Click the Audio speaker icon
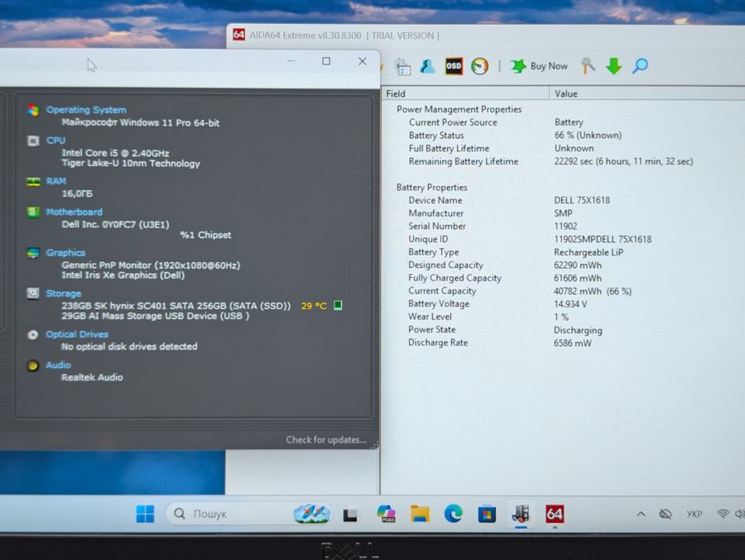The height and width of the screenshot is (560, 745). click(x=33, y=366)
